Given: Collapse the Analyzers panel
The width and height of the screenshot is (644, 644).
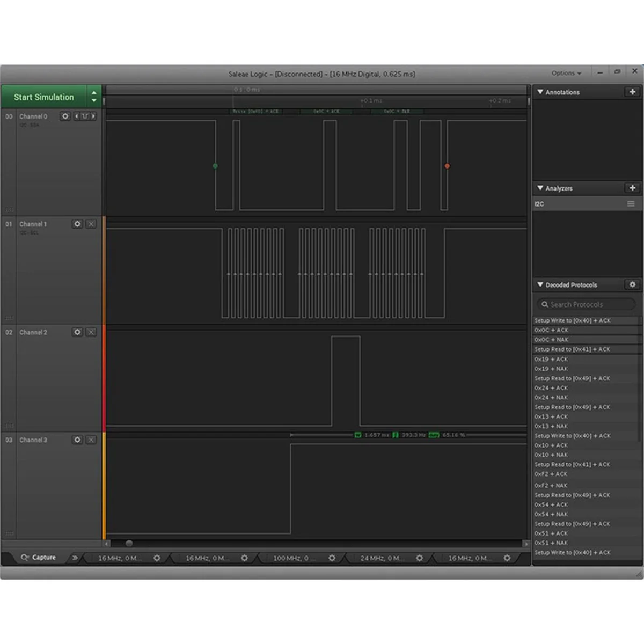Looking at the screenshot, I should [x=540, y=188].
